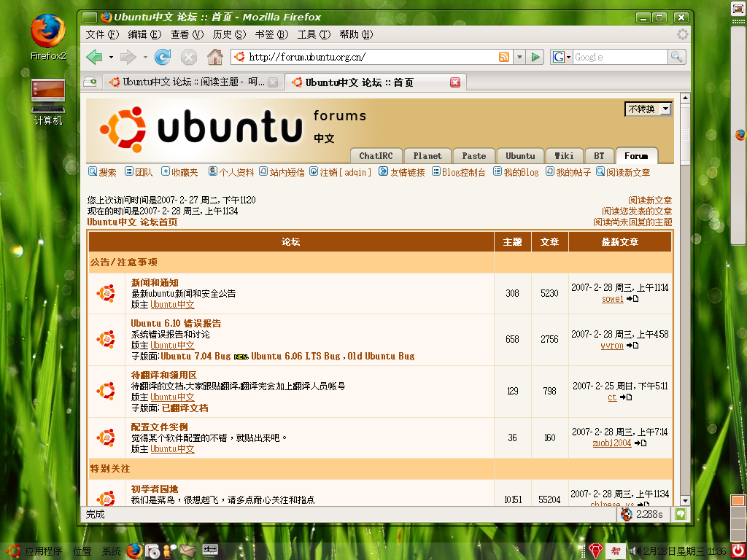Viewport: 747px width, 560px height.
Task: Click the Firefox back arrow button
Action: (x=95, y=57)
